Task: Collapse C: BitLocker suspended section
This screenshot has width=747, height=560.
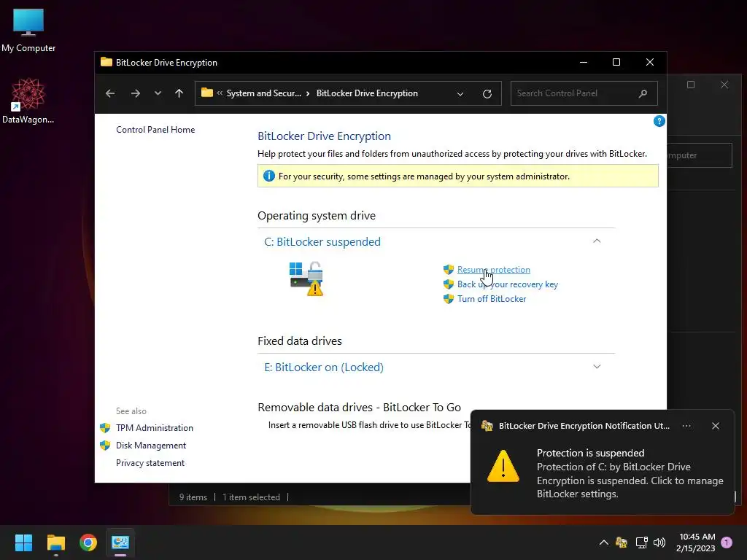Action: (x=597, y=241)
